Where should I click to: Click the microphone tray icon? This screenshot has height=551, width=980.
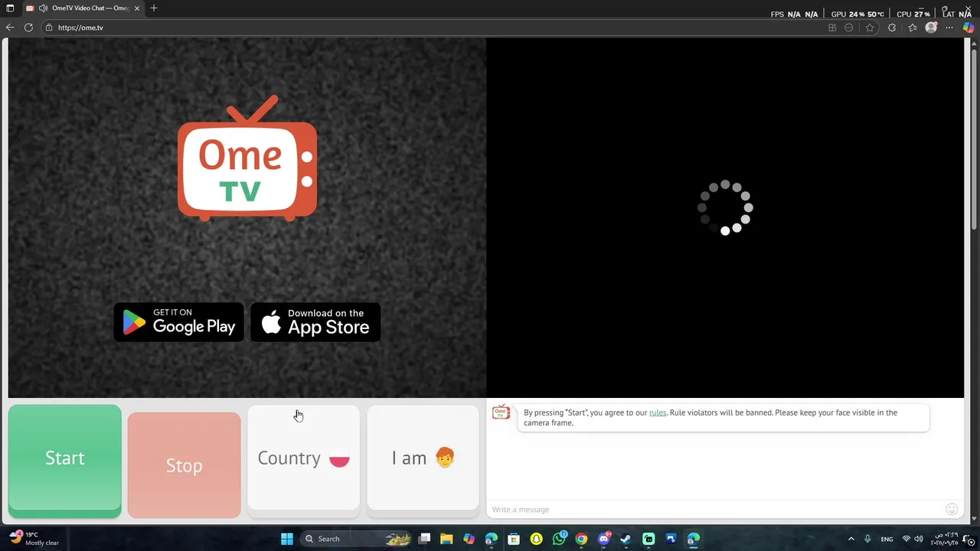tap(868, 539)
